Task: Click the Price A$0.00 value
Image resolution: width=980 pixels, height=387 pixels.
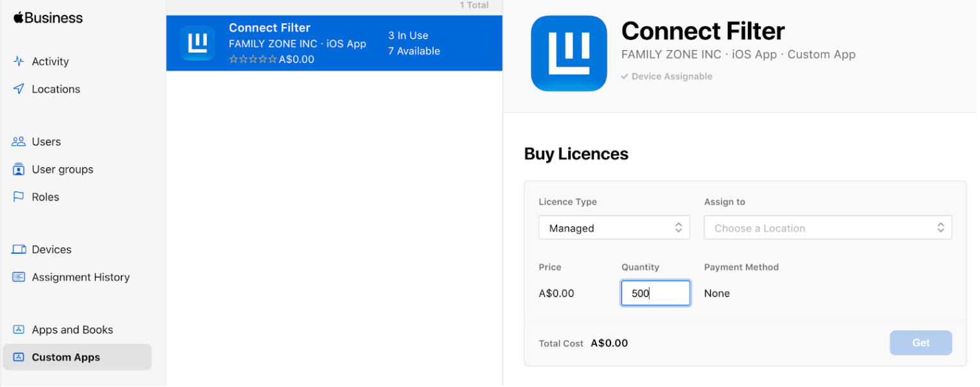Action: [557, 293]
